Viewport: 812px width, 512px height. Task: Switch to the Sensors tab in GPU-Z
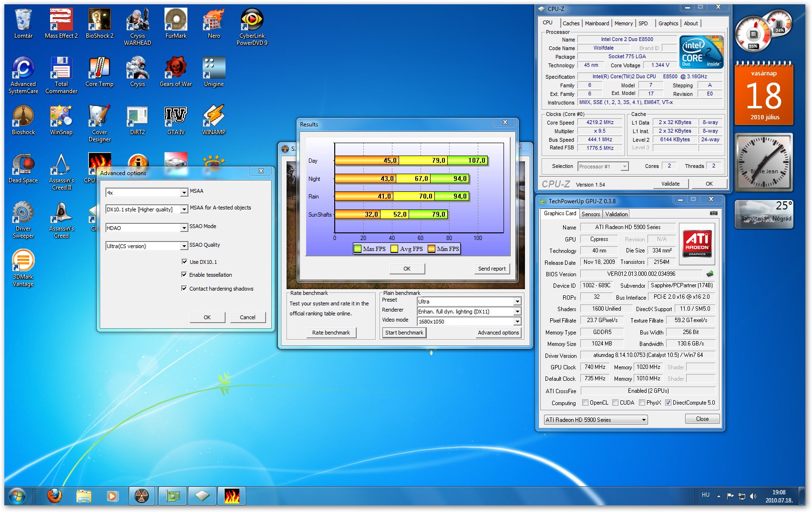coord(591,214)
